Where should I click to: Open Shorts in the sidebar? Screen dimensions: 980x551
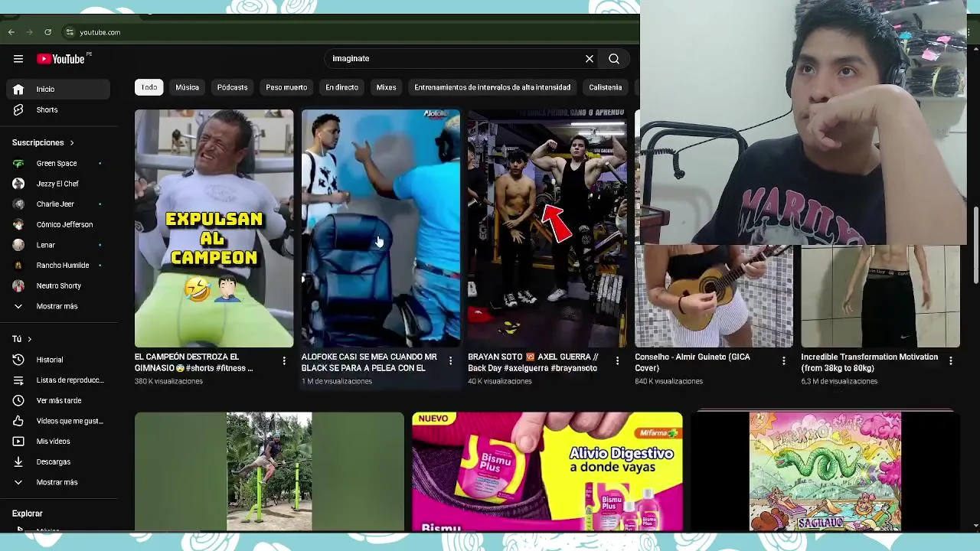coord(58,110)
